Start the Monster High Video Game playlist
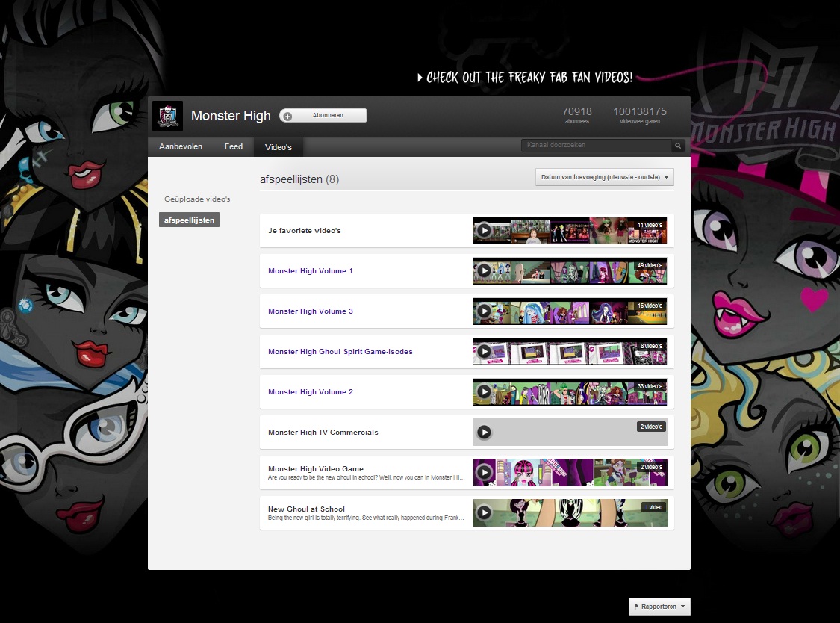The image size is (840, 623). (x=484, y=473)
